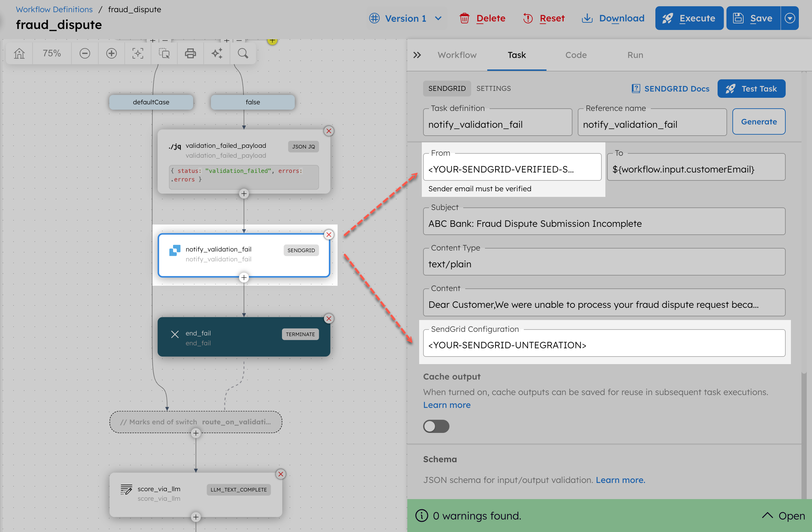
Task: Switch to the Code tab
Action: click(575, 55)
